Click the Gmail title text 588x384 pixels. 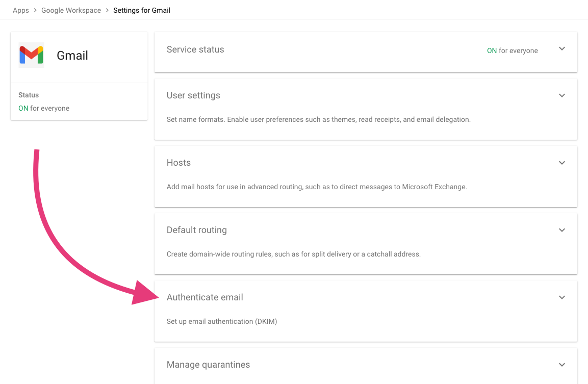pyautogui.click(x=72, y=56)
